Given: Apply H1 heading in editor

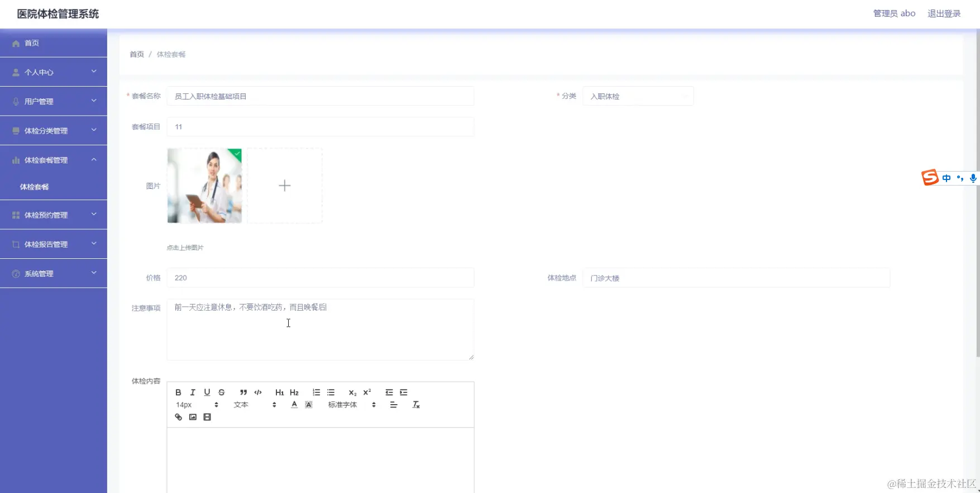Looking at the screenshot, I should pyautogui.click(x=280, y=392).
